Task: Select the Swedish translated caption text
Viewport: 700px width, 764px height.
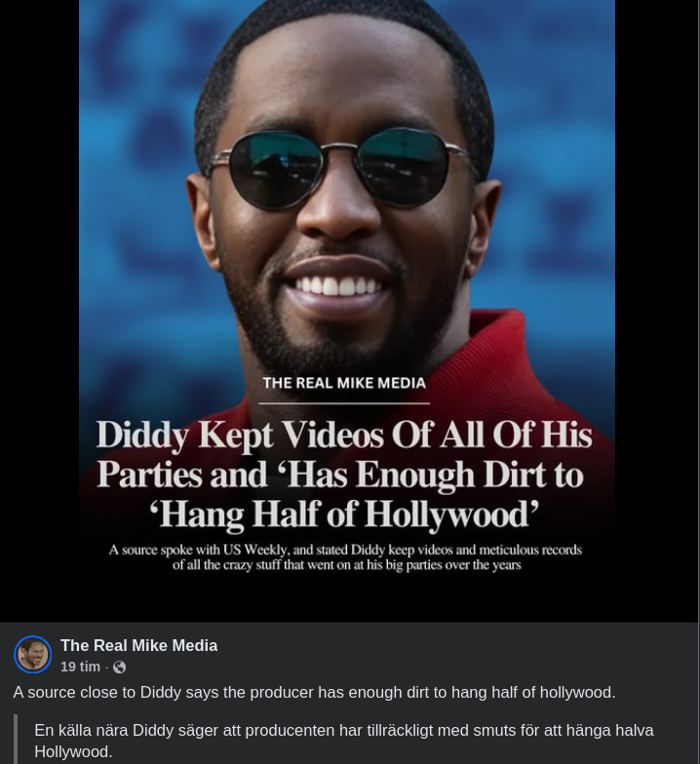Action: 343,741
